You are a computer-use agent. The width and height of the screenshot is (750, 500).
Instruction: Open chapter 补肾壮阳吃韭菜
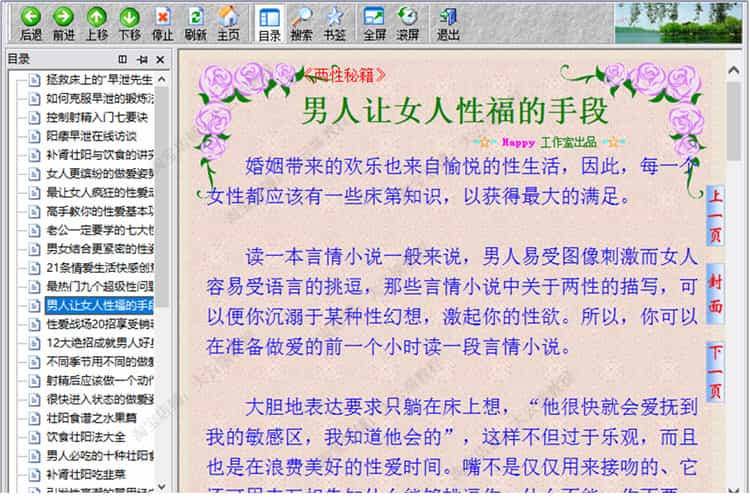(x=86, y=475)
